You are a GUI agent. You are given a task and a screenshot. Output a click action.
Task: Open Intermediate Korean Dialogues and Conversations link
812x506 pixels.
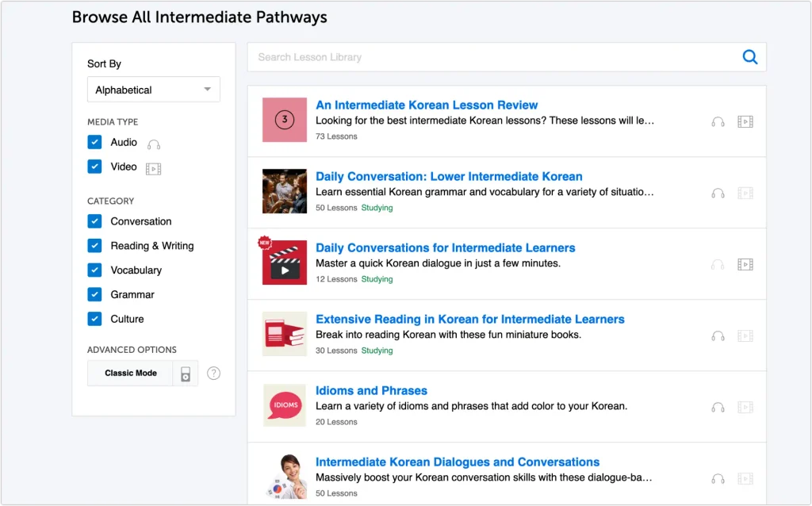coord(458,462)
